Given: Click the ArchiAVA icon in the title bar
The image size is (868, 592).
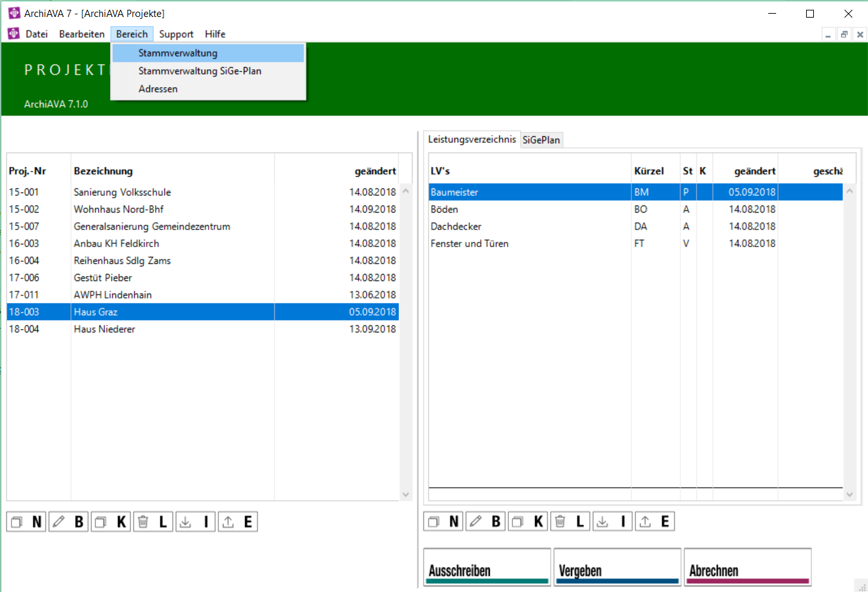Looking at the screenshot, I should click(x=14, y=13).
